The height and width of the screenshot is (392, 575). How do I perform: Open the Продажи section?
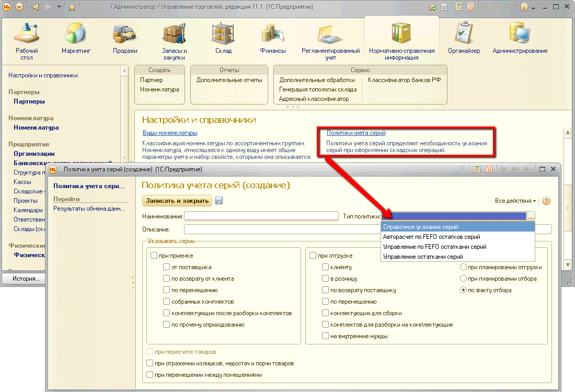[125, 38]
